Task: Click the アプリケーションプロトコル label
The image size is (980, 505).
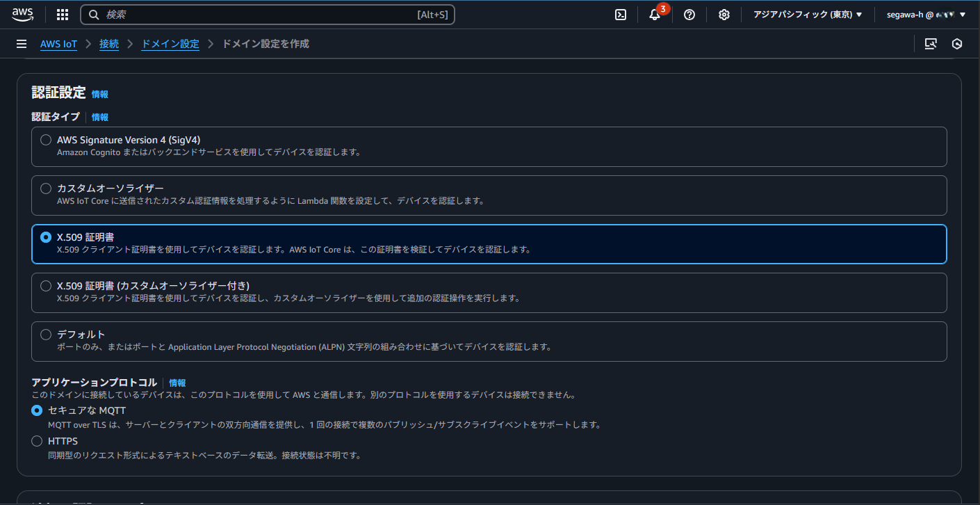Action: point(94,383)
